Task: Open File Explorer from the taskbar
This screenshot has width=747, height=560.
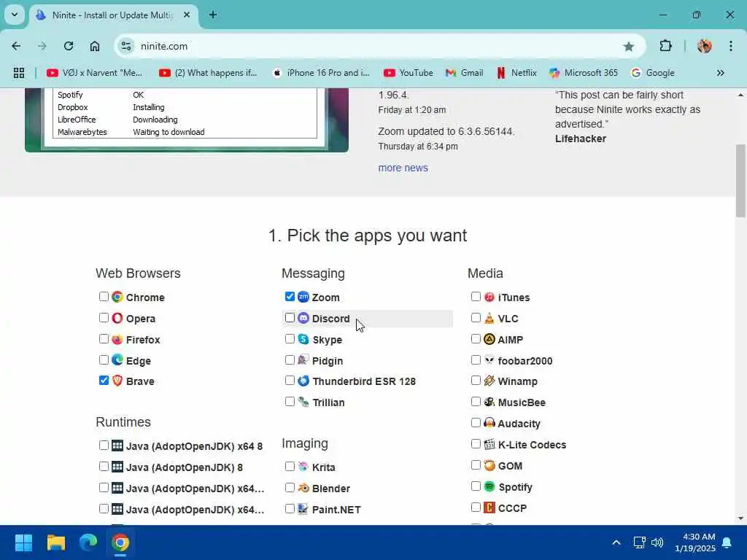Action: click(x=56, y=542)
